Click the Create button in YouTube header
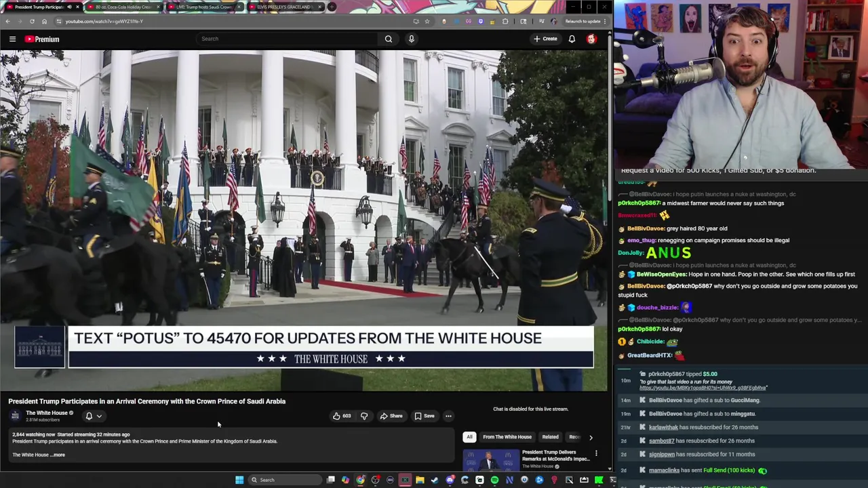Screen dimensions: 868x488 [x=545, y=39]
